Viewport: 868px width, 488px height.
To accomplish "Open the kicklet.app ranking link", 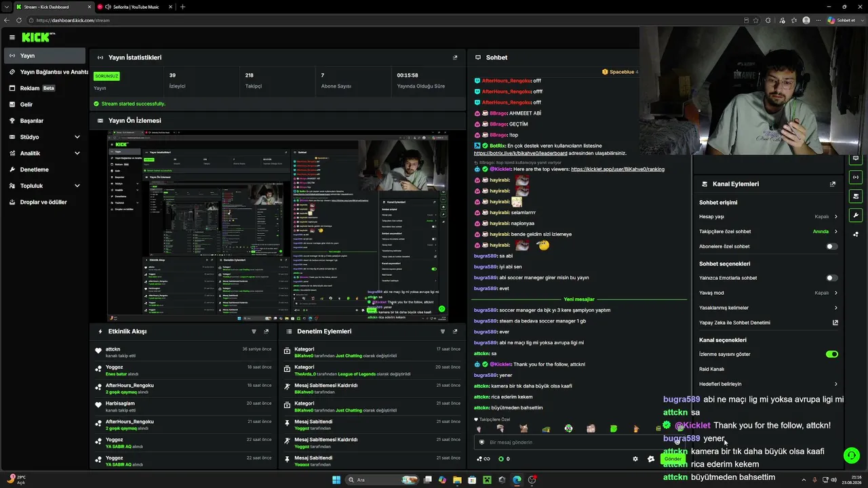I will tap(618, 169).
